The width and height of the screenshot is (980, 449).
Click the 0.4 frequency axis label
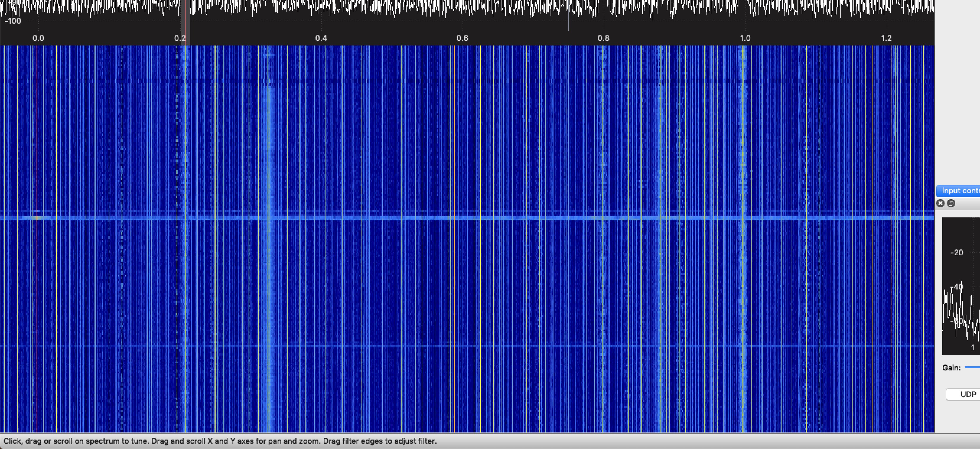[x=321, y=38]
